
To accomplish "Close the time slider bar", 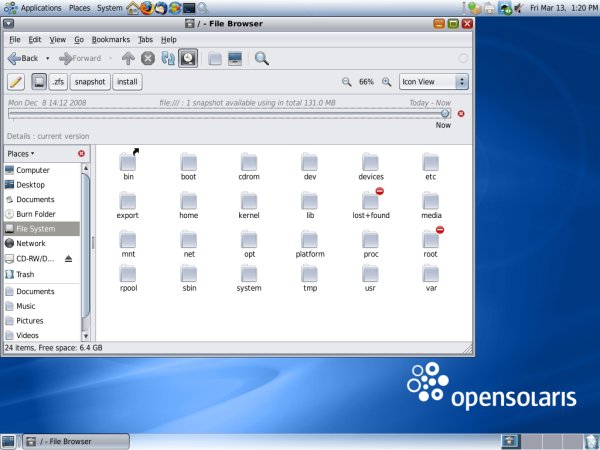I will point(461,114).
